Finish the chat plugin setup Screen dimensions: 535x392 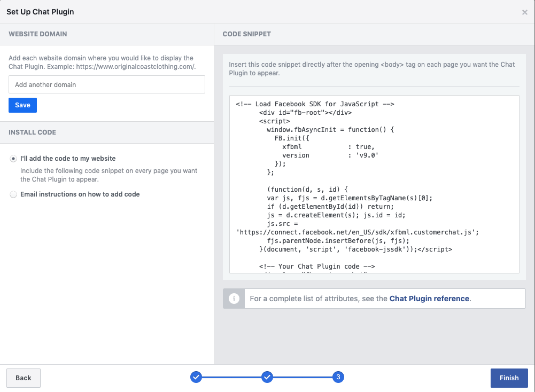509,378
